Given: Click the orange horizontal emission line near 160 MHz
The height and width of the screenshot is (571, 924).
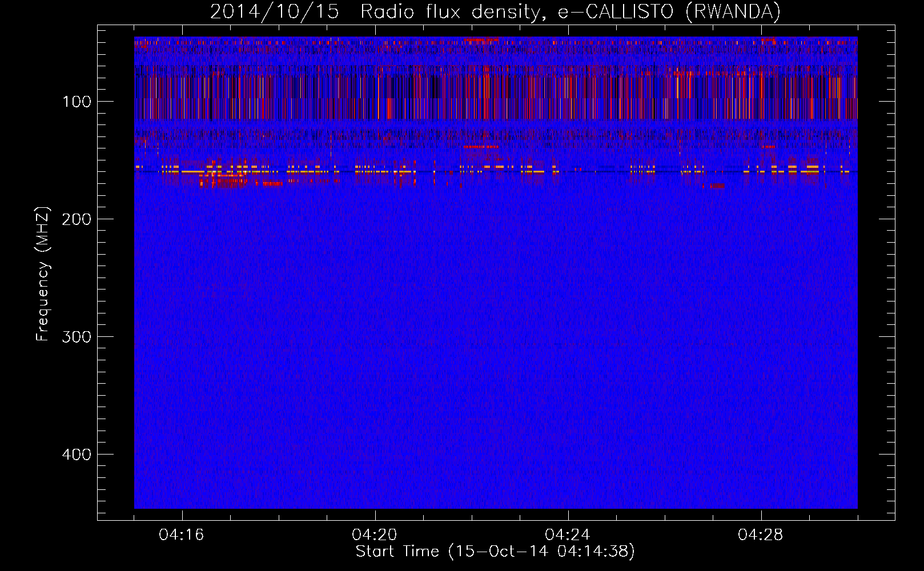Looking at the screenshot, I should pos(188,171).
